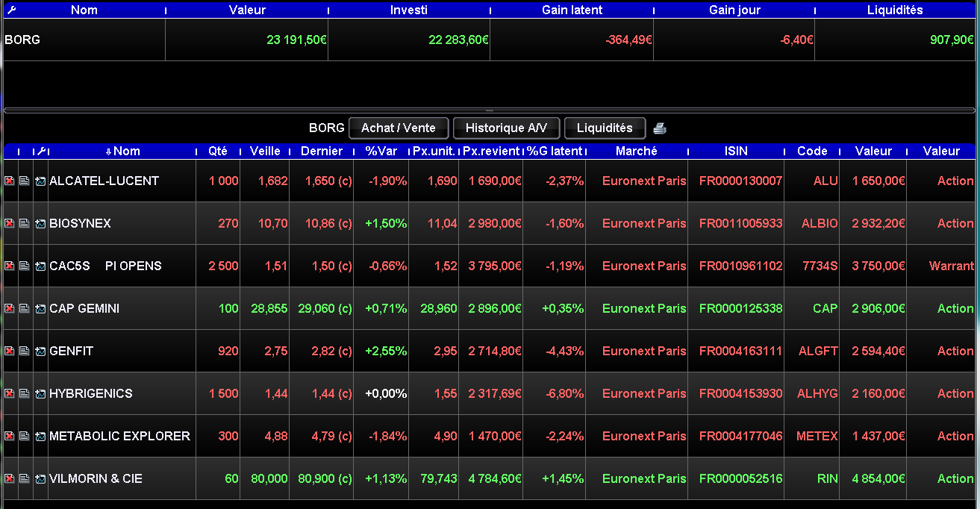Show the BIOSYNEX chart via its graph icon
Image resolution: width=980 pixels, height=509 pixels.
coord(40,223)
